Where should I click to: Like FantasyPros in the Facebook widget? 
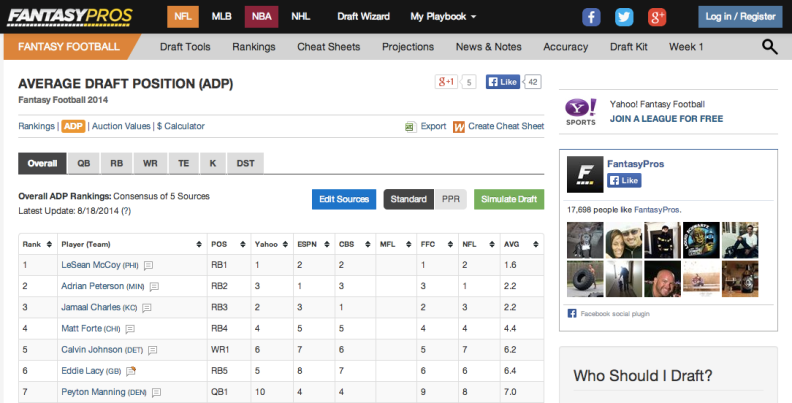tap(624, 180)
